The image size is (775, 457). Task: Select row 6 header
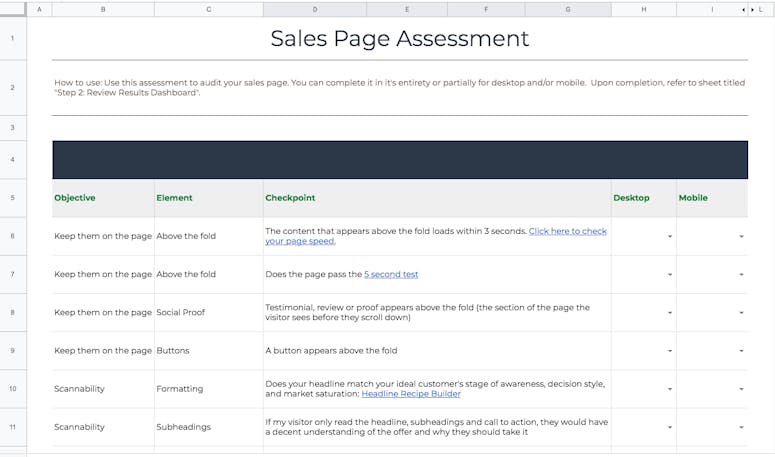click(x=13, y=236)
